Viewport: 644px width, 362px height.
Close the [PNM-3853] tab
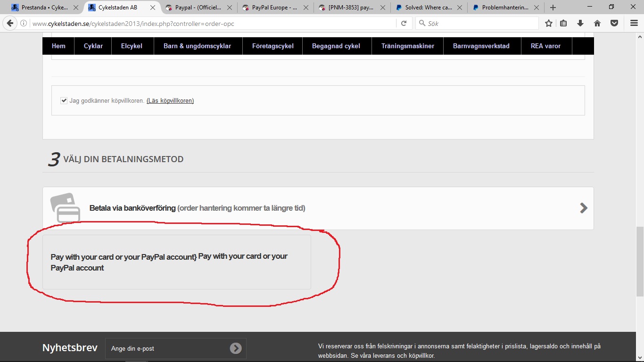click(382, 8)
